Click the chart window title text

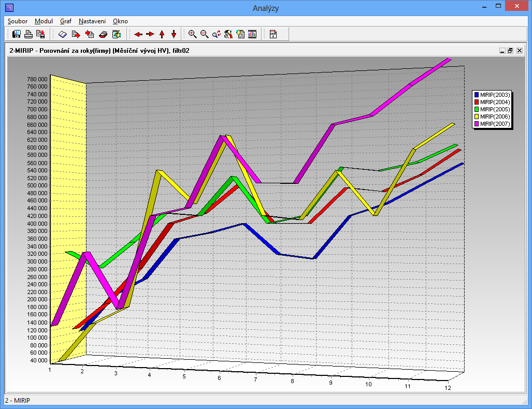(x=99, y=51)
